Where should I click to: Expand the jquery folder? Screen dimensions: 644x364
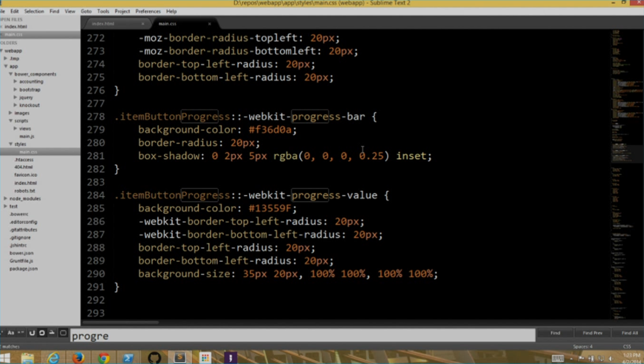[16, 97]
